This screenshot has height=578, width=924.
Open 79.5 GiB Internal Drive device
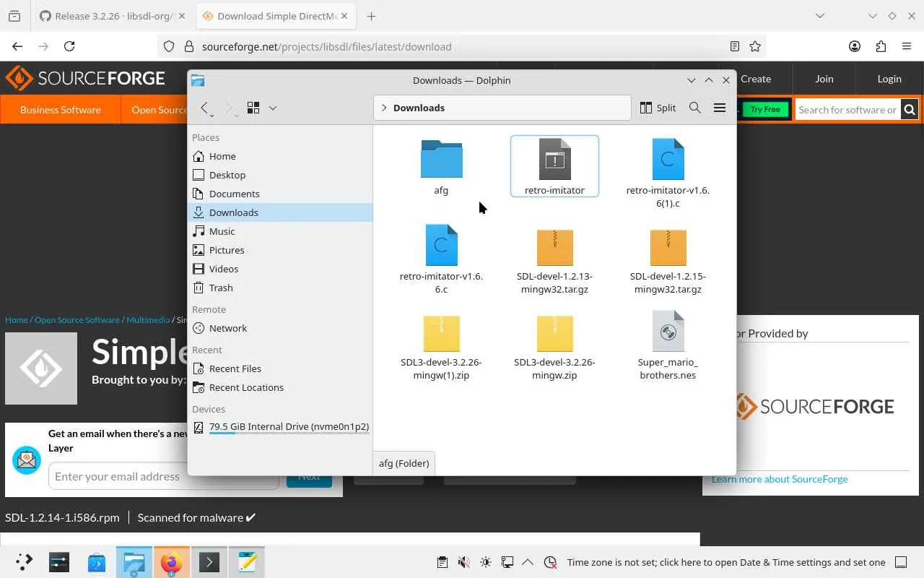point(281,427)
